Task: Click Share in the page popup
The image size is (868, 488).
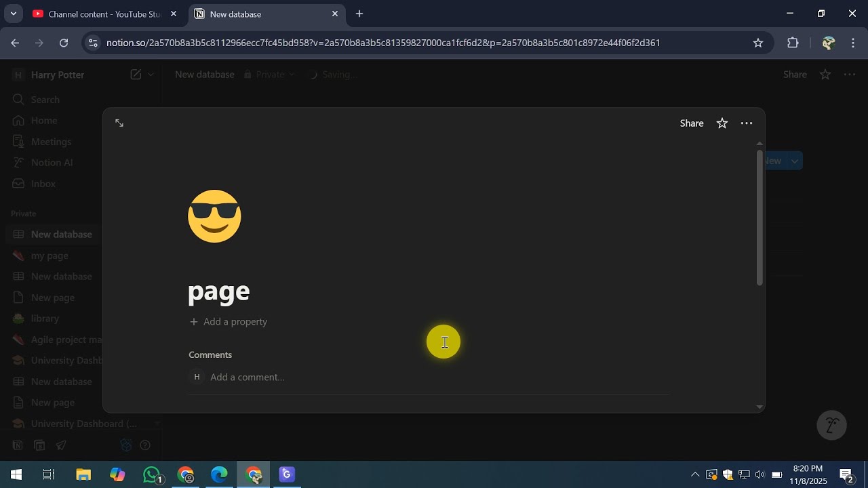Action: [692, 123]
